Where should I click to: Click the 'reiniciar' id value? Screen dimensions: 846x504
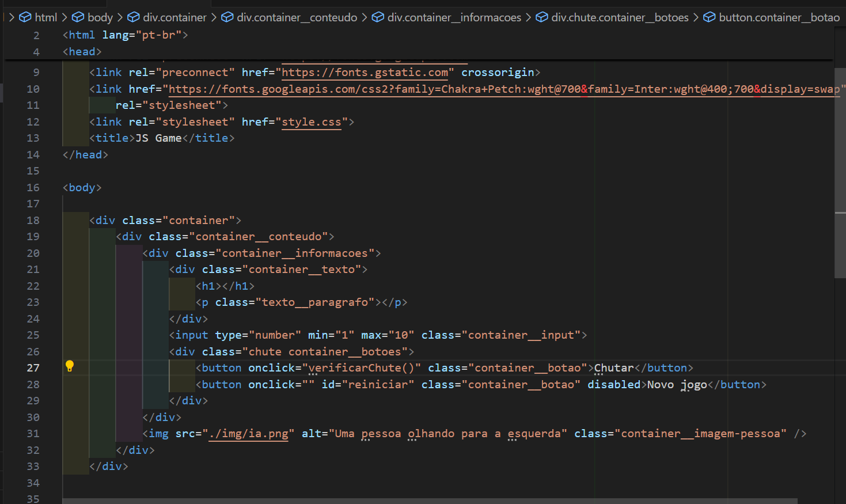coord(378,385)
